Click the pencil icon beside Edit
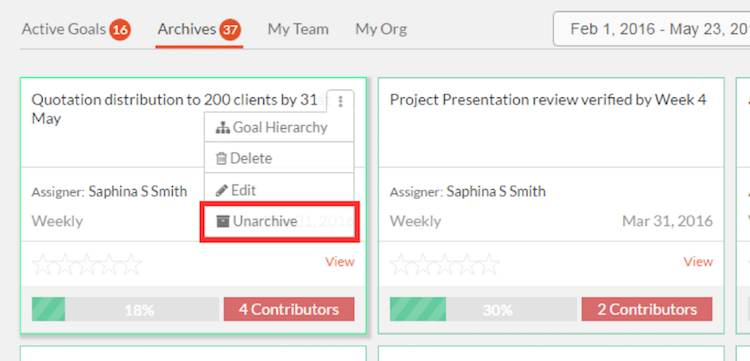Screen dimensions: 750x361 click(222, 190)
